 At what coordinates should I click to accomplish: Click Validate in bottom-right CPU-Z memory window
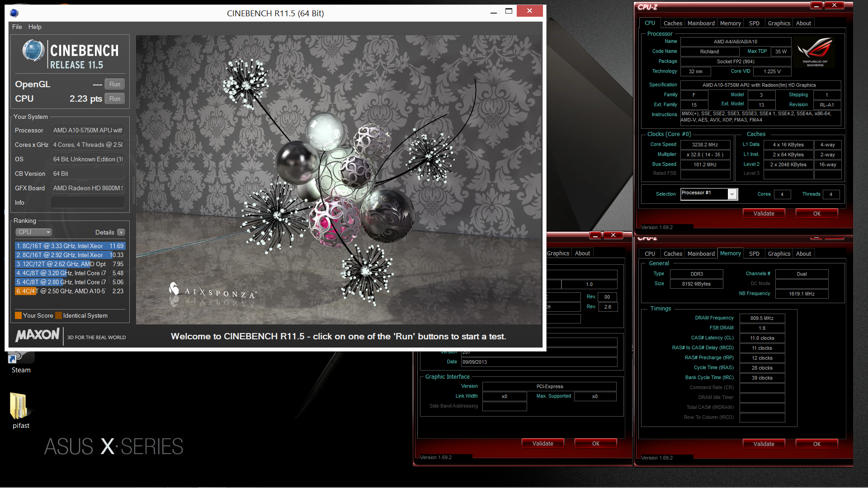[764, 444]
